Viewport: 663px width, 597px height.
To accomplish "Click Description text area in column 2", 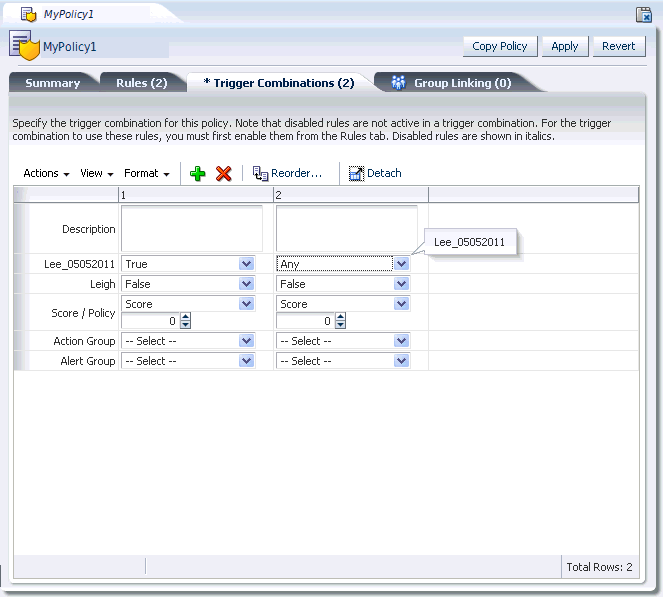I will coord(347,228).
